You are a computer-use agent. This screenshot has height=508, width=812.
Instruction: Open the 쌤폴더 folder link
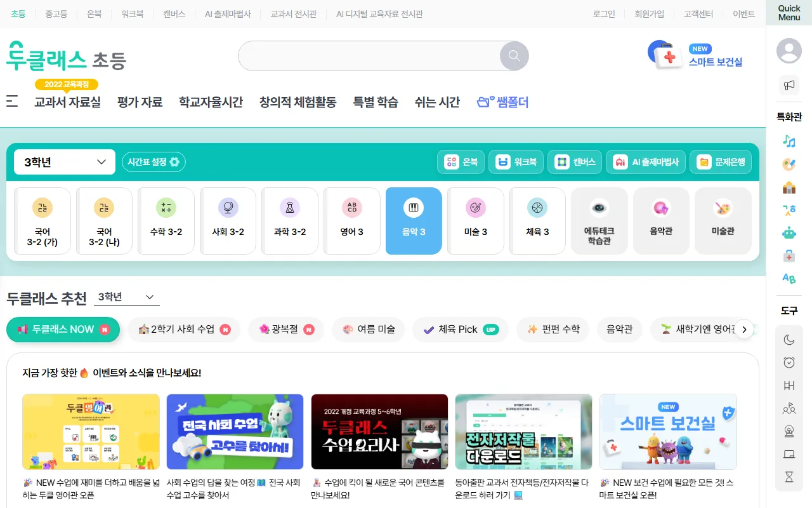(502, 102)
